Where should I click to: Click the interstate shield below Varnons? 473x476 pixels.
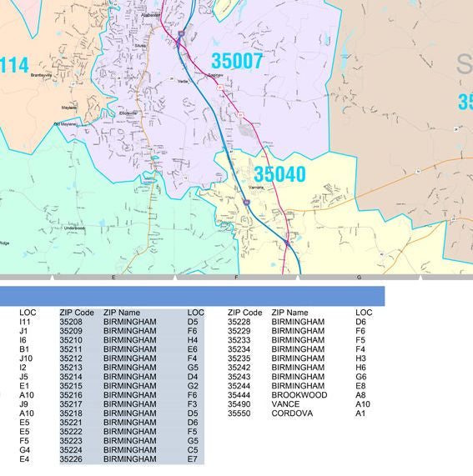(247, 202)
